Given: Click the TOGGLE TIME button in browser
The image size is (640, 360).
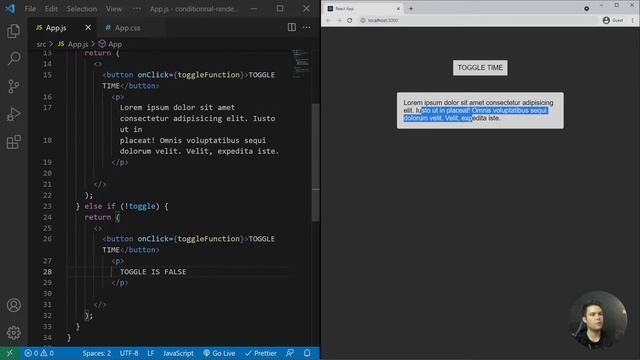Looking at the screenshot, I should (480, 68).
